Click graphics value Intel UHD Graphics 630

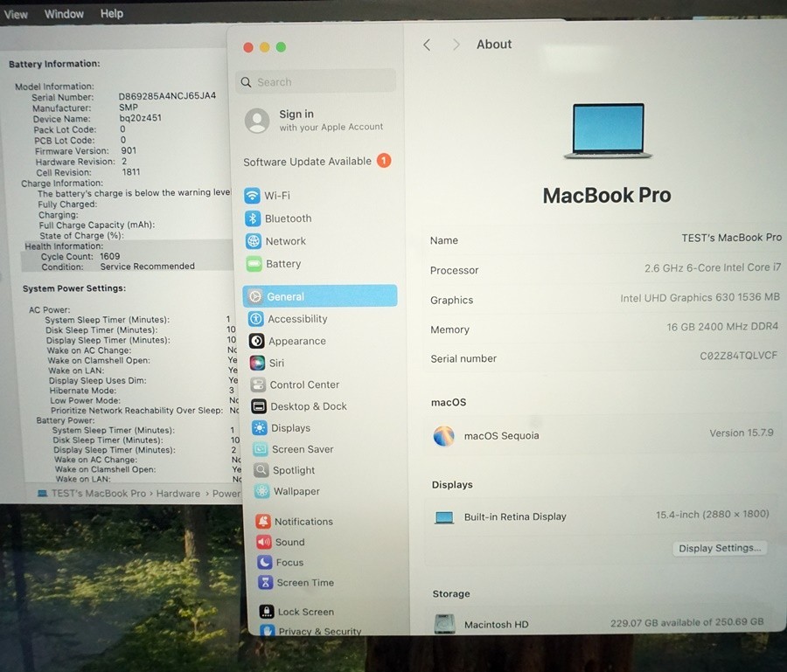700,297
